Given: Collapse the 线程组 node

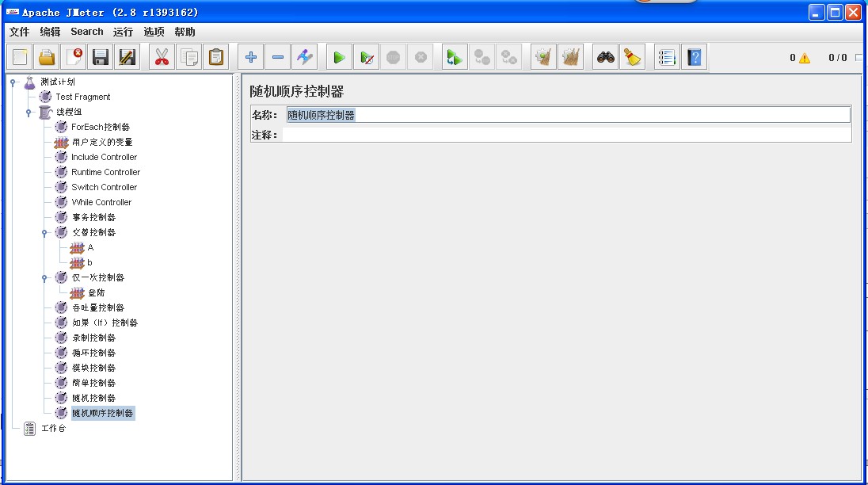Looking at the screenshot, I should 29,113.
